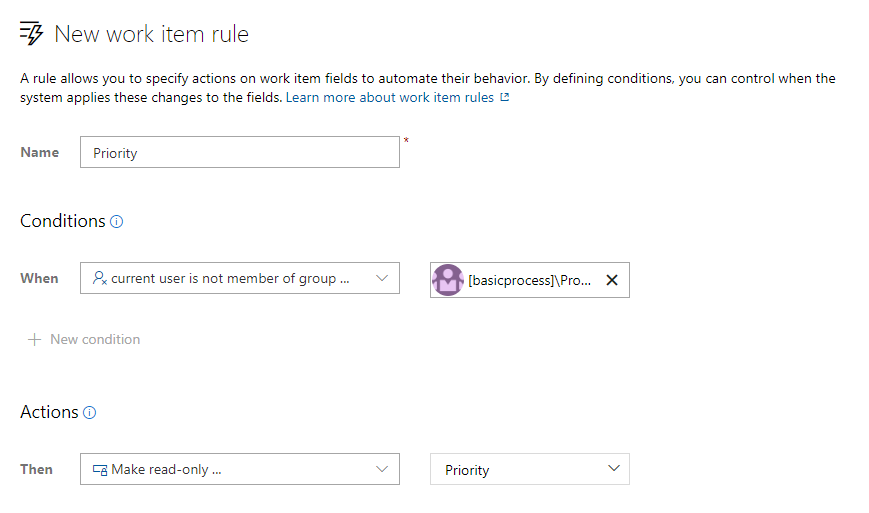Click the user-not-member icon in the When condition
Viewport: 869px width, 513px height.
(x=99, y=279)
